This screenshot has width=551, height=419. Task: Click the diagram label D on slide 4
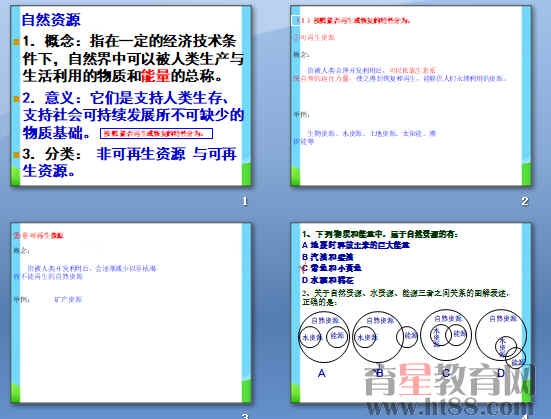coord(501,373)
